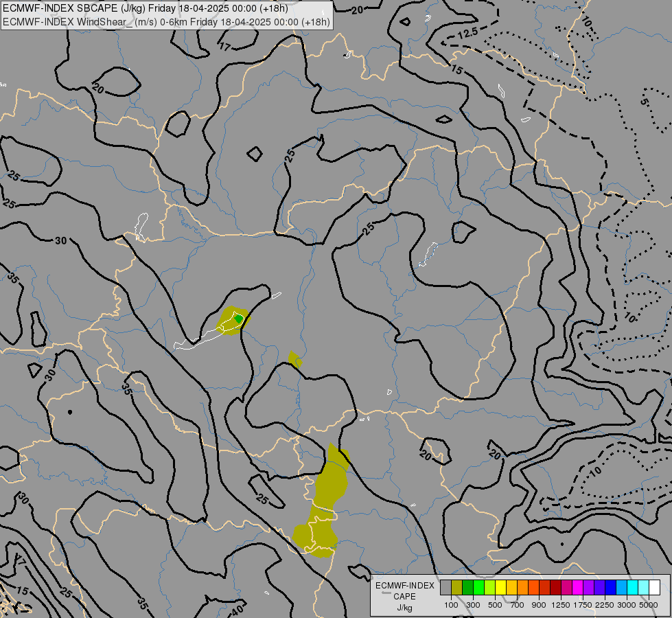Click the WindShear 0-6km title line
This screenshot has height=618, width=672.
166,22
